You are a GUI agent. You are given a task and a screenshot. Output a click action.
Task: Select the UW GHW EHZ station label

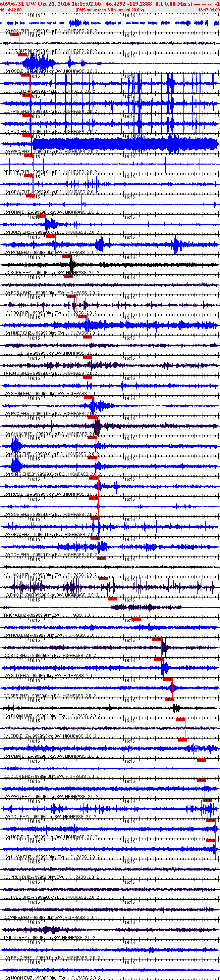coord(51,212)
